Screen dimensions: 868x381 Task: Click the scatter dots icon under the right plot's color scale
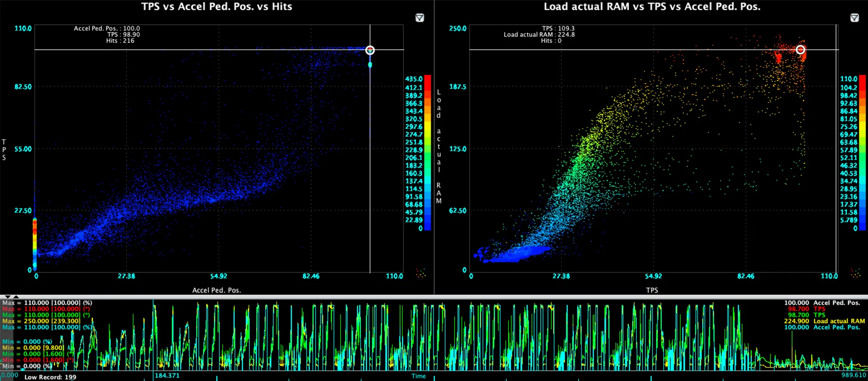(856, 273)
